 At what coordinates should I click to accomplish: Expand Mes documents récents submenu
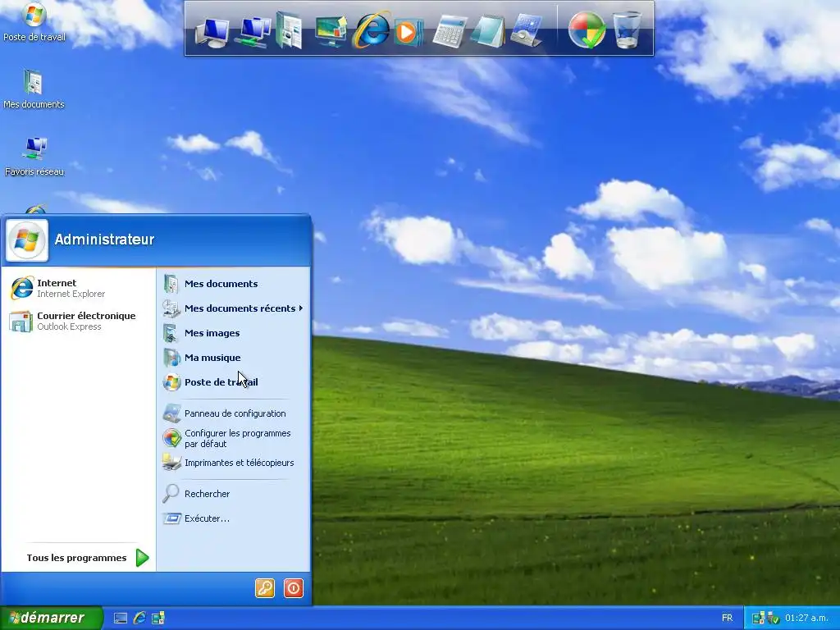click(x=234, y=308)
